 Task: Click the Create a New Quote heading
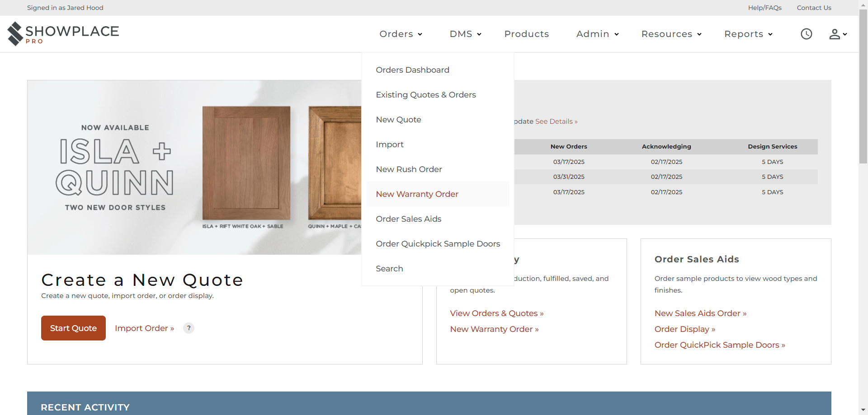click(x=142, y=280)
